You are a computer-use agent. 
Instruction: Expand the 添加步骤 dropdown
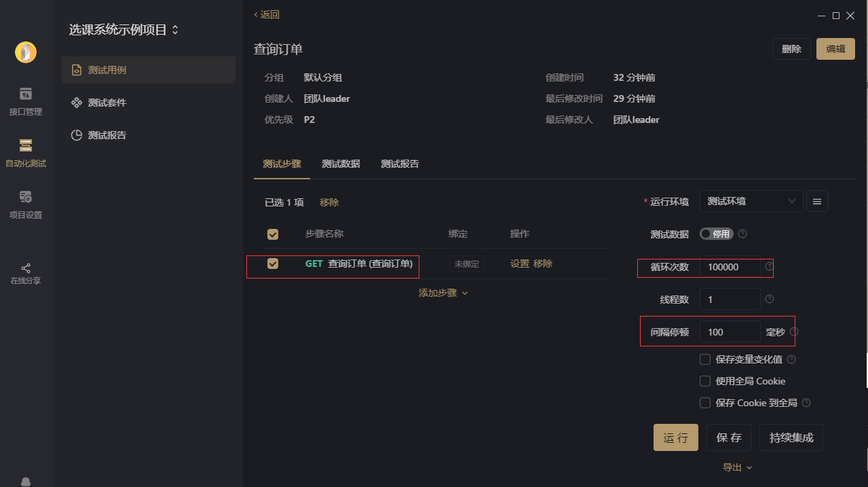(443, 293)
